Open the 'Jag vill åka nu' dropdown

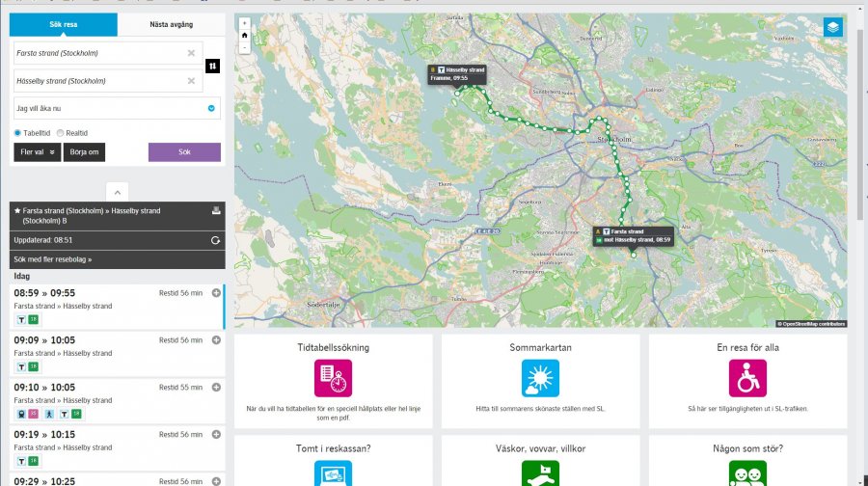(x=211, y=108)
